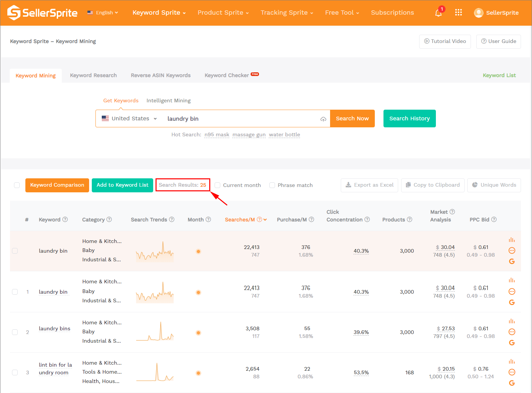Open bar chart icon for lint bin row
Image resolution: width=532 pixels, height=393 pixels.
512,362
